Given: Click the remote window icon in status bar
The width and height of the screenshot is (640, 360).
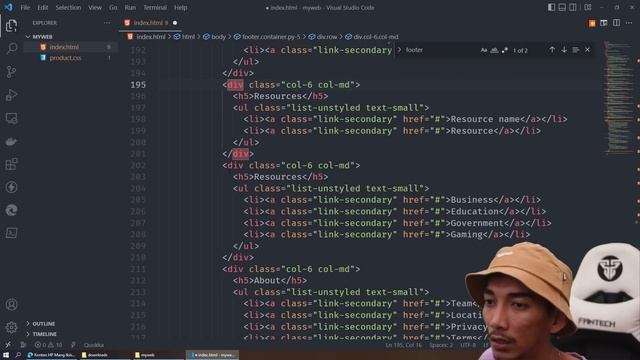Looking at the screenshot, I should tap(8, 345).
